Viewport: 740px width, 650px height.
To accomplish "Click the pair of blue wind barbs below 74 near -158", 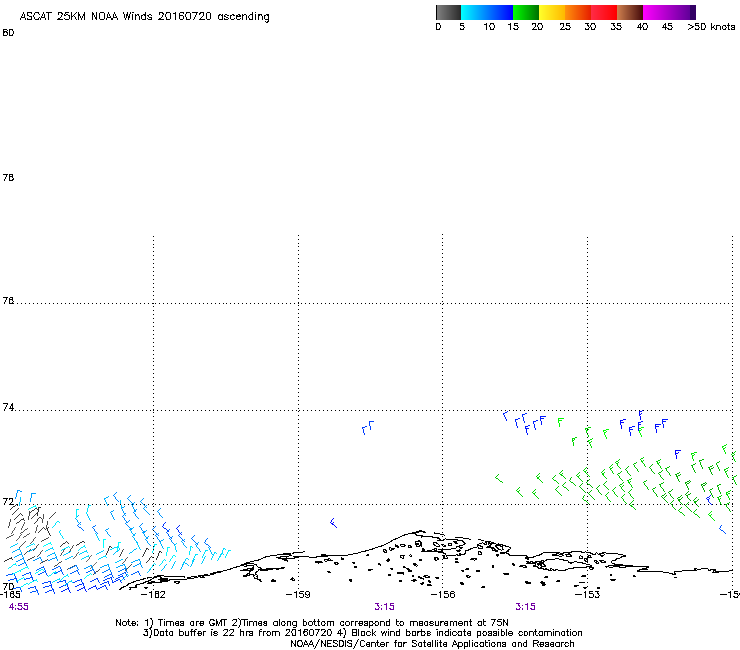I will coord(368,428).
